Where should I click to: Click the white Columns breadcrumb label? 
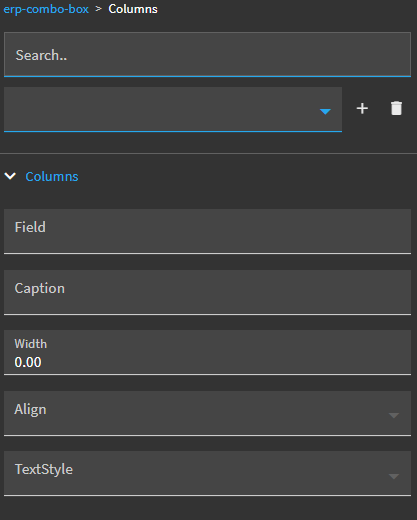point(133,9)
